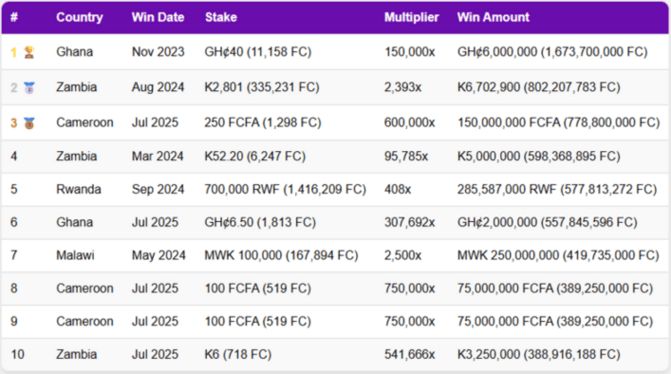The image size is (671, 374).
Task: Select the GH¢40 (11,158 FC) stake
Action: (x=258, y=52)
